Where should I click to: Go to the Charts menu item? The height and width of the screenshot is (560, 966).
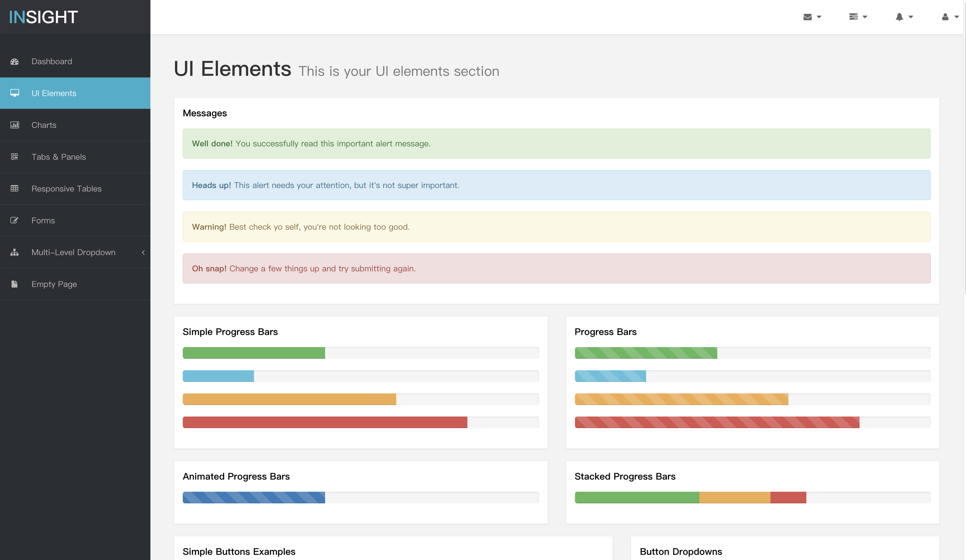44,125
